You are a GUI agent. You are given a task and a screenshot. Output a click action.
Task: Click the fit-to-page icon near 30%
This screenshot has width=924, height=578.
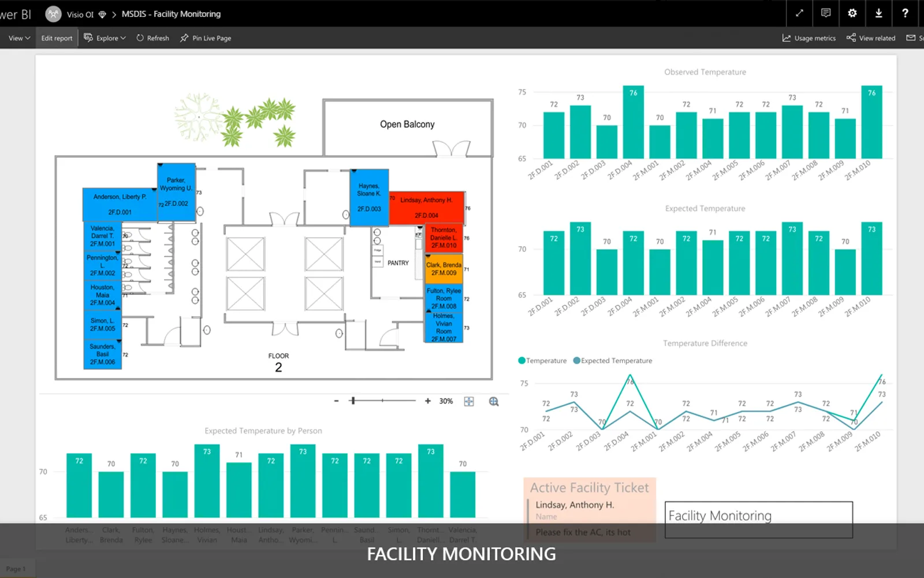tap(469, 401)
